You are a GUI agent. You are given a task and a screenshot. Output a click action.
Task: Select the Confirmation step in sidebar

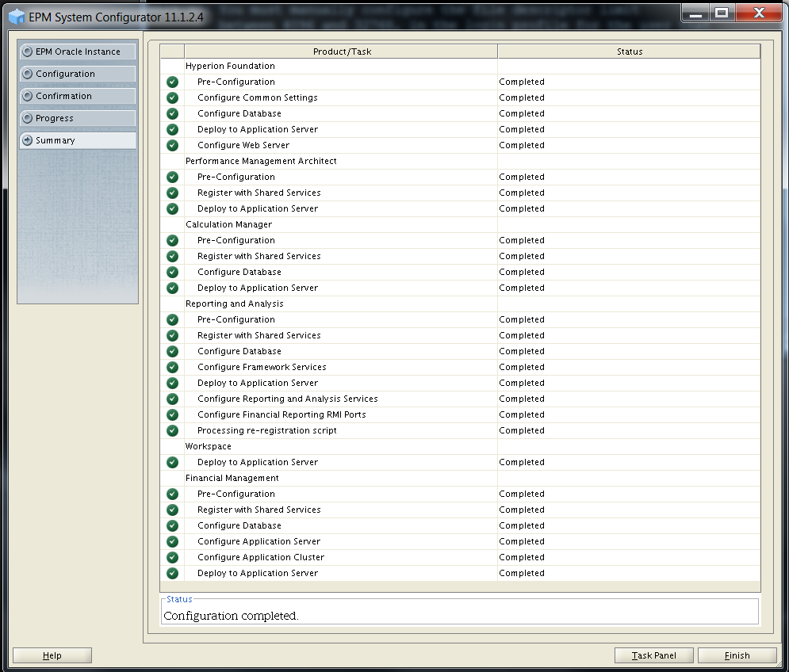(x=78, y=96)
